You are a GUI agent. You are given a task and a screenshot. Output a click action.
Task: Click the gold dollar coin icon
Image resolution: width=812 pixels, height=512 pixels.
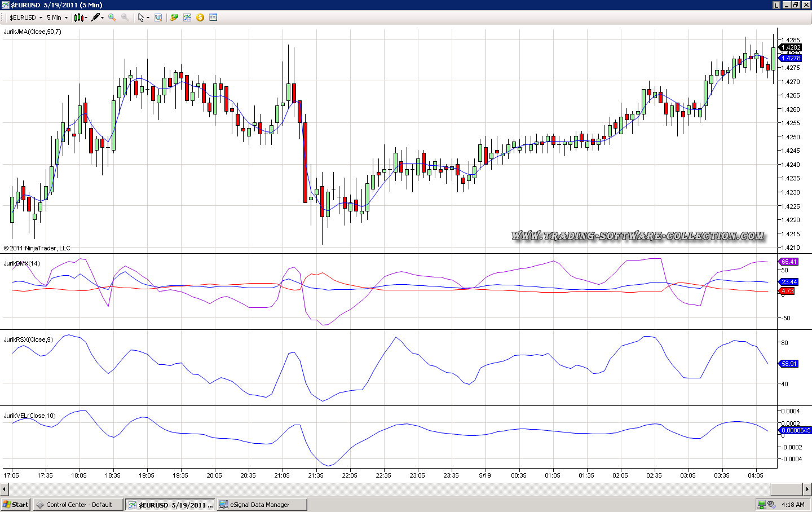tap(200, 17)
